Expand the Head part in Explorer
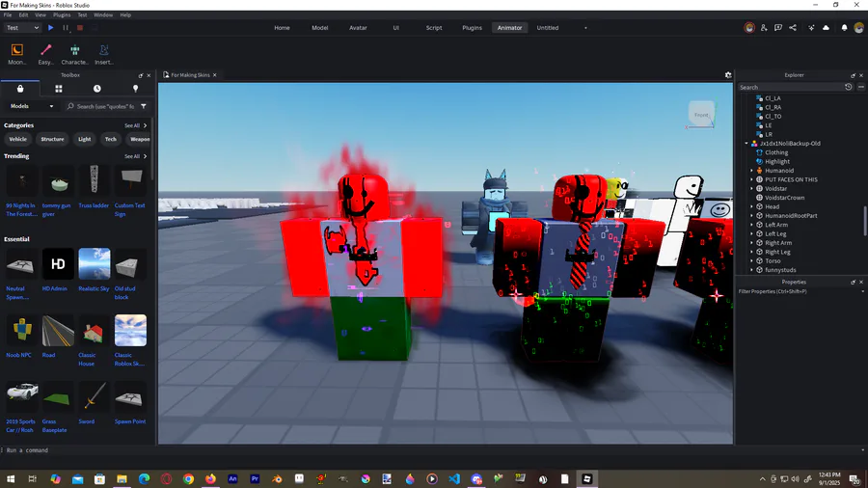The image size is (868, 488). 751,207
